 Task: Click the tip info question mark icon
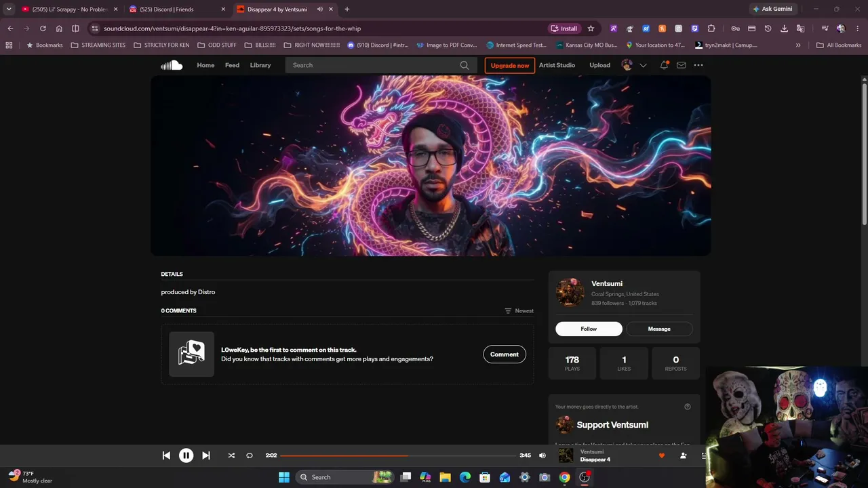[688, 407]
